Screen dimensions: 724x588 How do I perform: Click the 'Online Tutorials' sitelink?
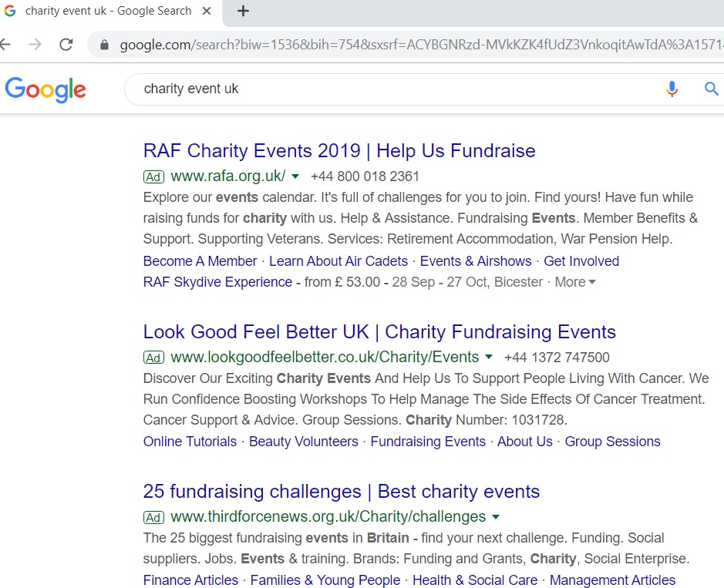190,442
